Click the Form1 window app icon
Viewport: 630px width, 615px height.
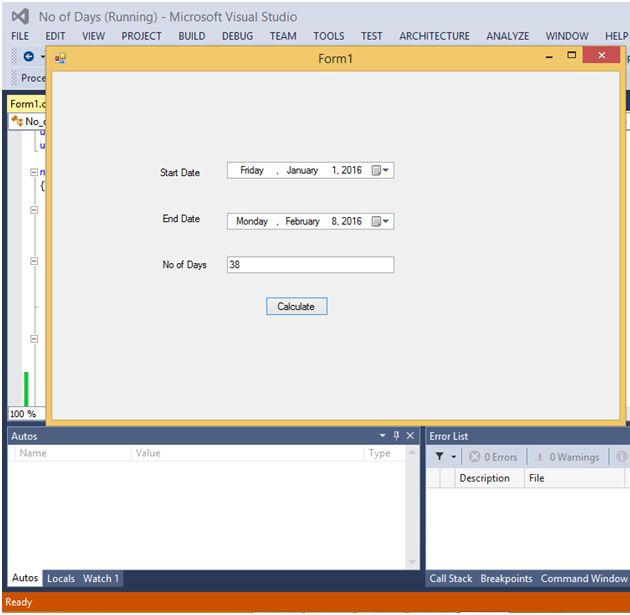click(60, 58)
